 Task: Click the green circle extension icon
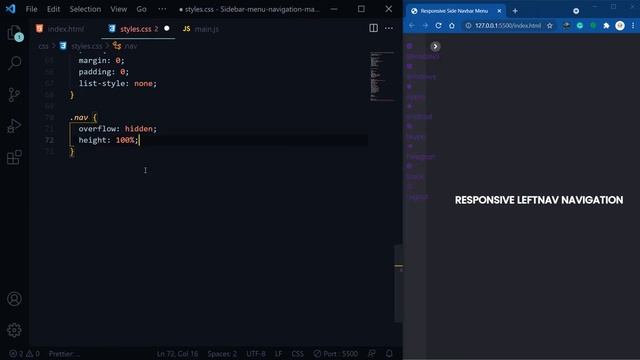pos(593,26)
